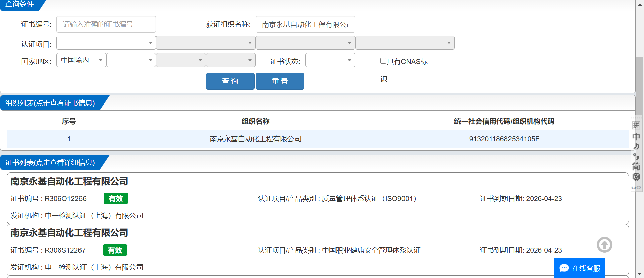644x278 pixels.
Task: Open the second 认证项目 dropdown
Action: [206, 43]
